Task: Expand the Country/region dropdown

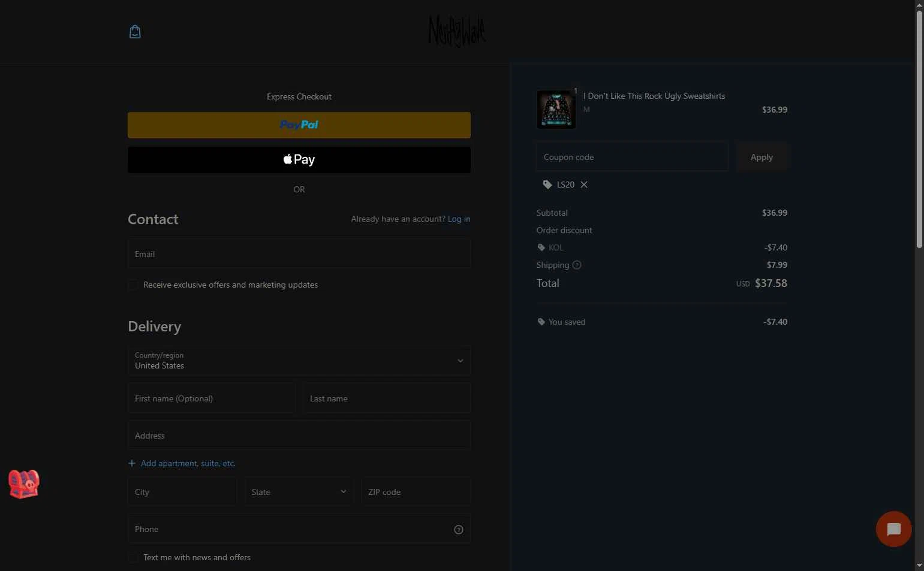Action: [299, 361]
